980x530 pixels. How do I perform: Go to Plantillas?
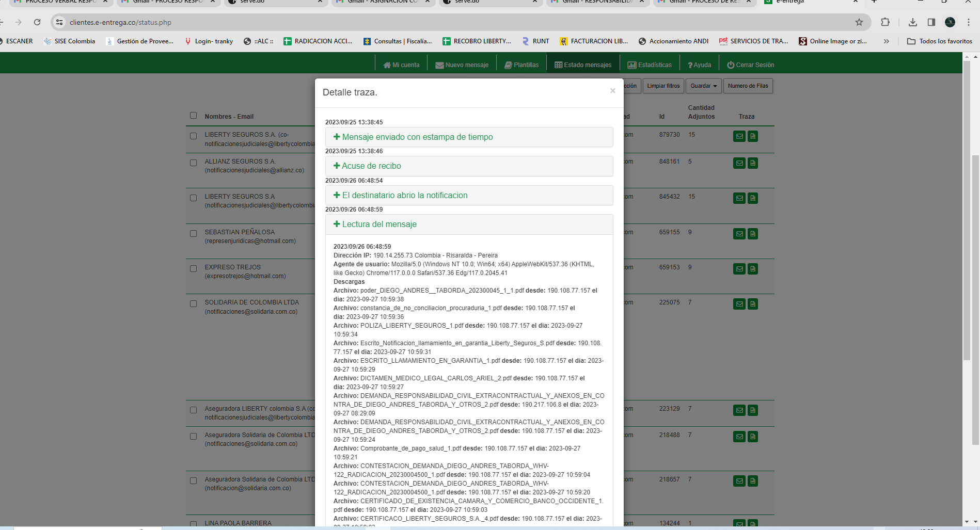[521, 65]
